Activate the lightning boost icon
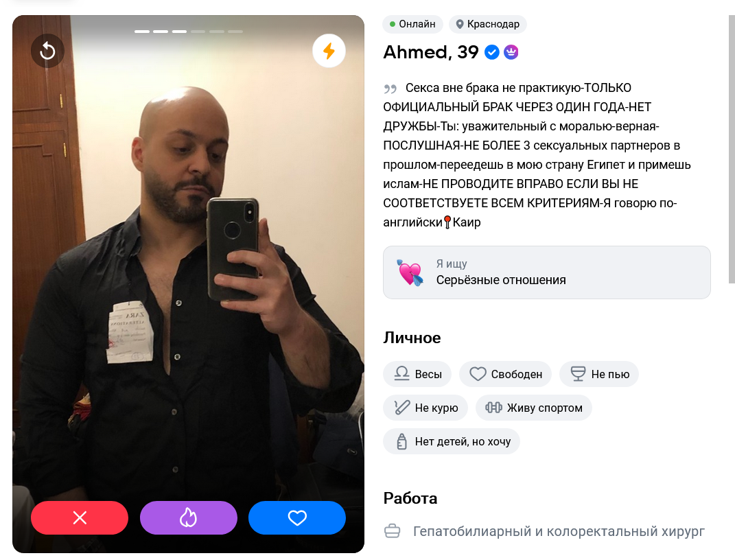This screenshot has height=560, width=735. pos(329,51)
